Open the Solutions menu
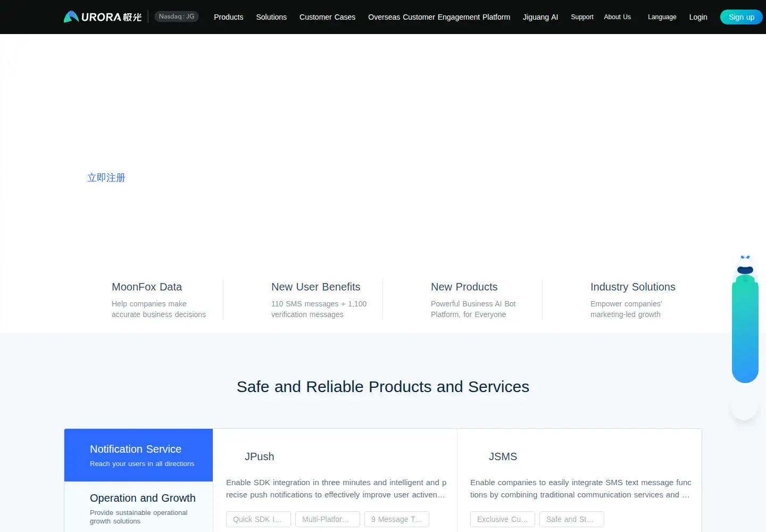This screenshot has width=766, height=532. 271,17
